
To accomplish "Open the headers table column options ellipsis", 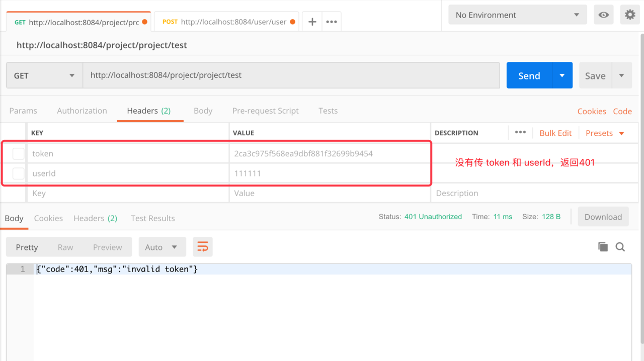I will coord(520,132).
